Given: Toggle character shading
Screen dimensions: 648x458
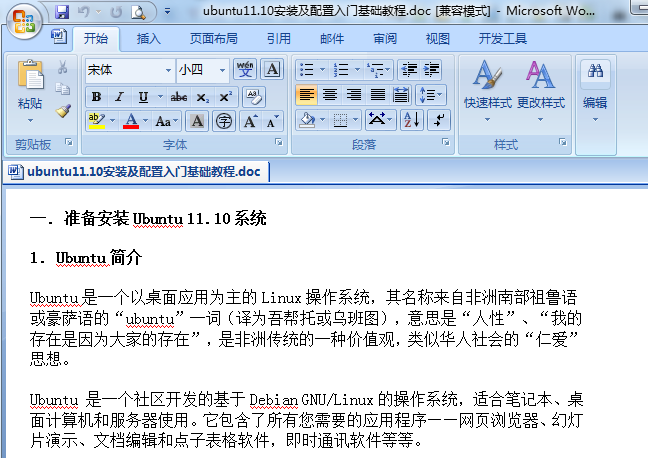Looking at the screenshot, I should tap(197, 121).
